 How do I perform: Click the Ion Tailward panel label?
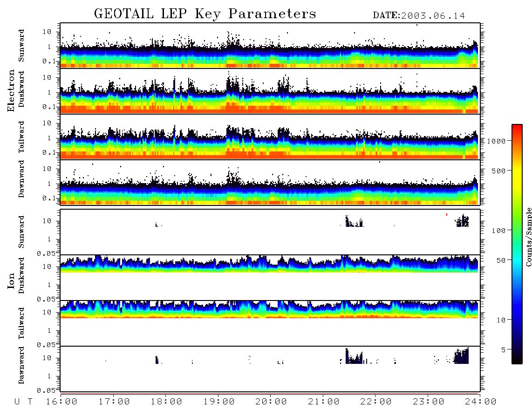coord(21,323)
